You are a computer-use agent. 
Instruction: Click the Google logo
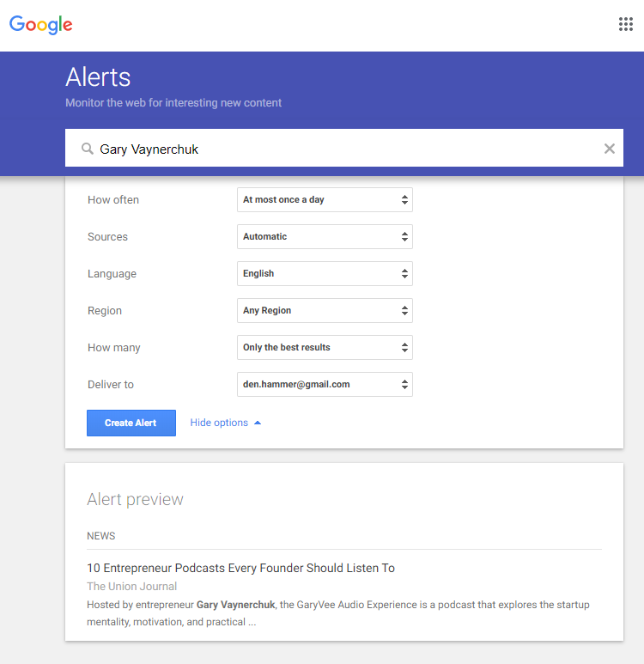(40, 25)
